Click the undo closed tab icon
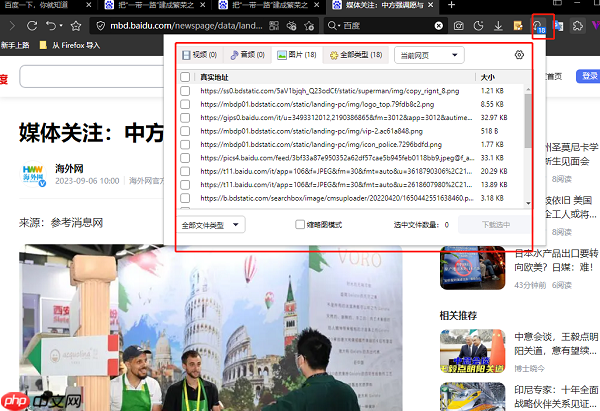Screen dimensions: 600x411 [51, 26]
